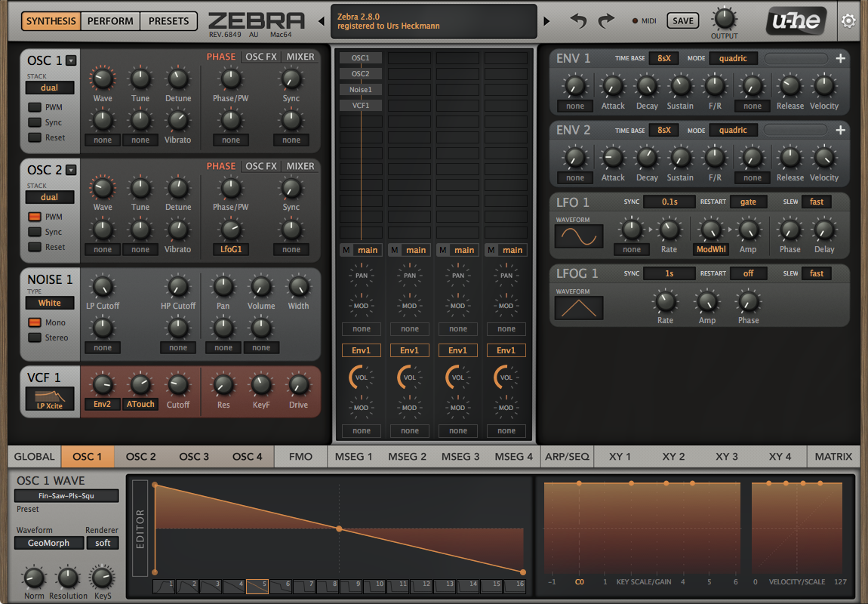The height and width of the screenshot is (604, 868).
Task: Click the redo arrow icon
Action: (x=606, y=21)
